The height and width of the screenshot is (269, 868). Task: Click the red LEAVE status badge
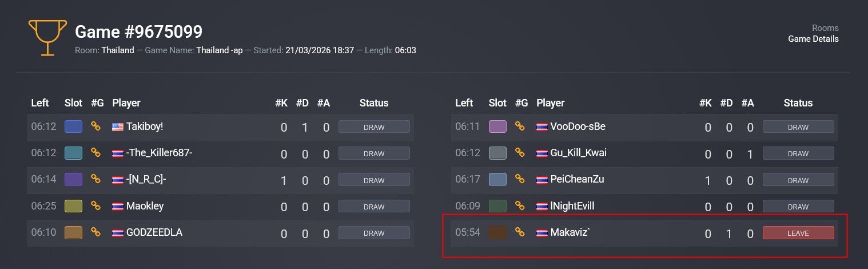point(798,233)
